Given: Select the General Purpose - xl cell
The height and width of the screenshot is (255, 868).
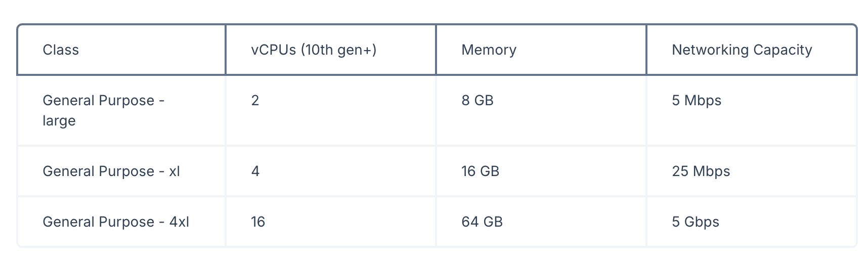Looking at the screenshot, I should (121, 171).
